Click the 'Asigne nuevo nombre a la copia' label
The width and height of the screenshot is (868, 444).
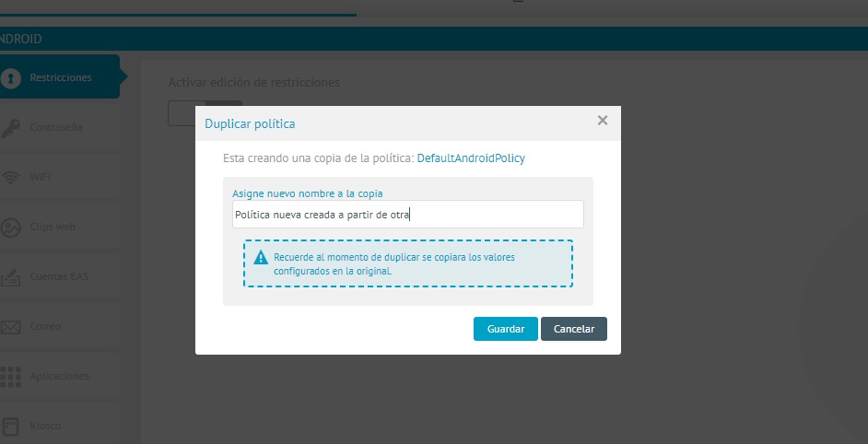coord(307,193)
